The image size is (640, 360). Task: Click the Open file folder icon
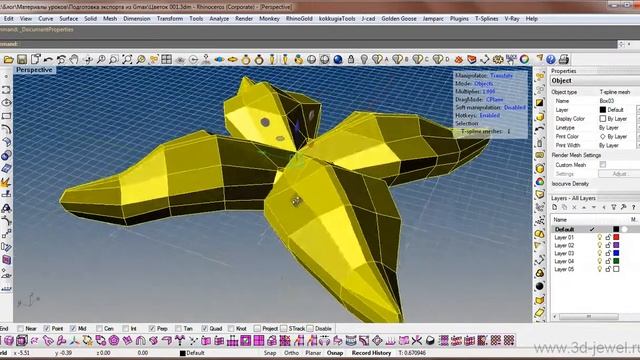[x=8, y=60]
